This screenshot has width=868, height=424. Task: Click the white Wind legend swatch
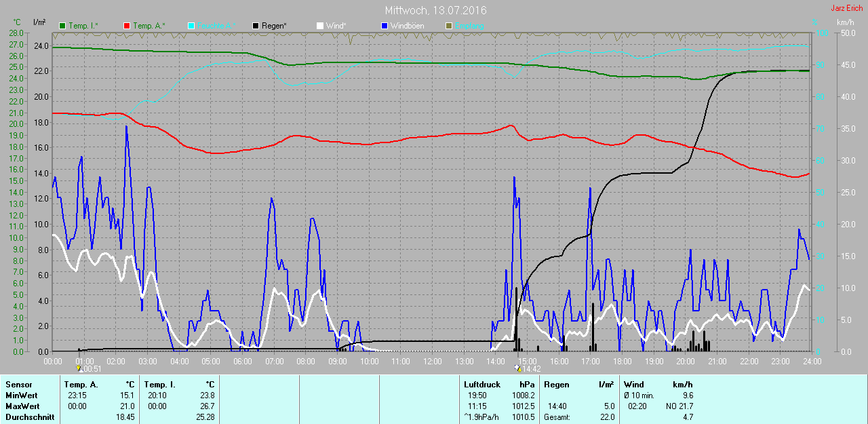tap(319, 26)
